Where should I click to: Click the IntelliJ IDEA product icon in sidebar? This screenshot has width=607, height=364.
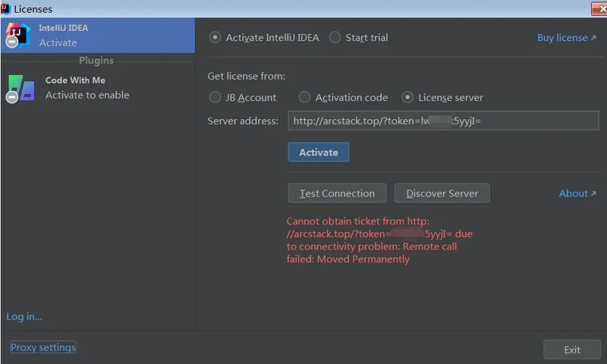pos(18,35)
